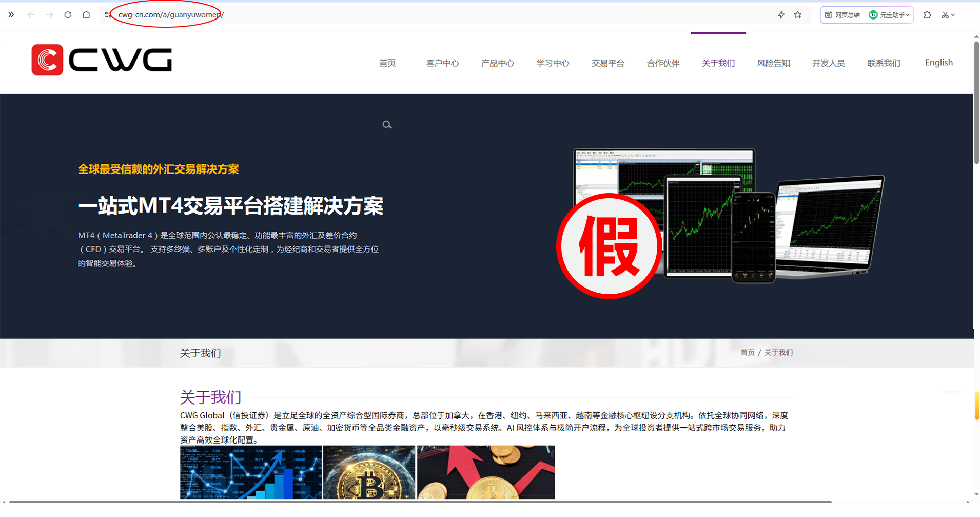The height and width of the screenshot is (517, 980).
Task: Open the 合作伙伴 menu item
Action: (x=663, y=63)
